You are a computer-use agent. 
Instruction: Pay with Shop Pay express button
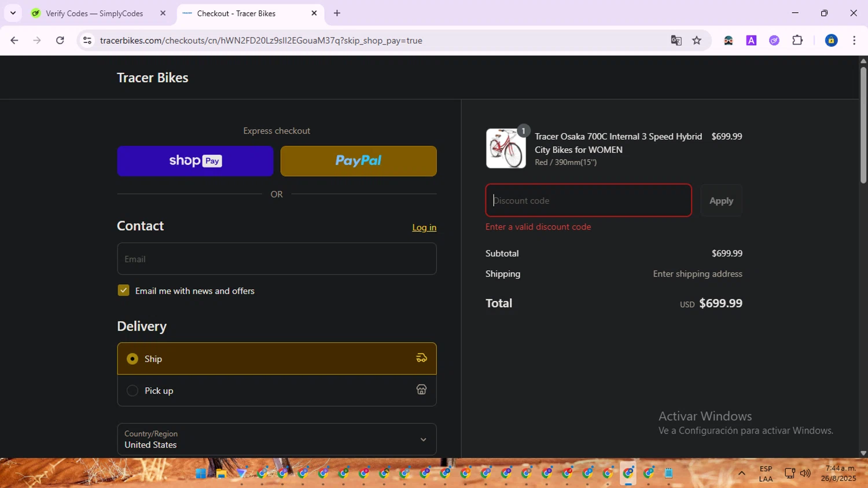(195, 161)
